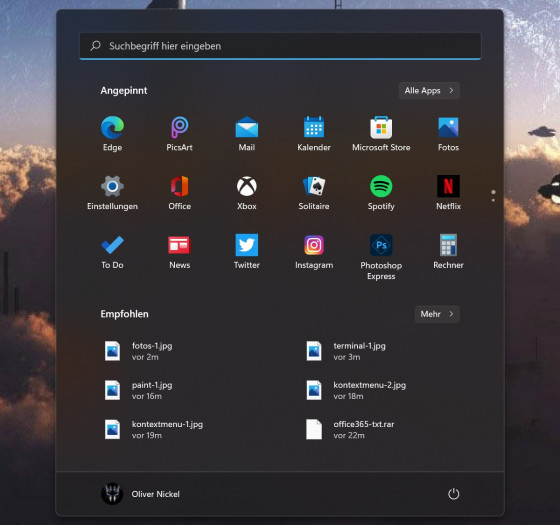Launch the Office app
This screenshot has width=560, height=525.
pos(179,192)
